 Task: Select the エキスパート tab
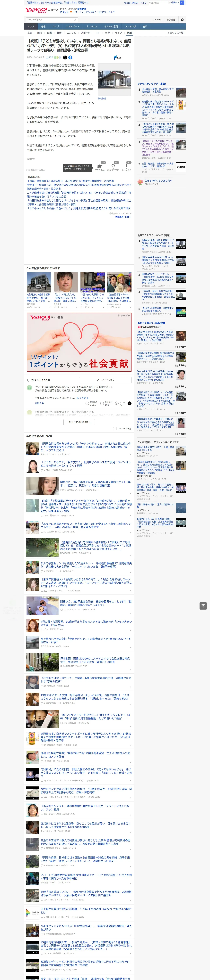pos(72,27)
